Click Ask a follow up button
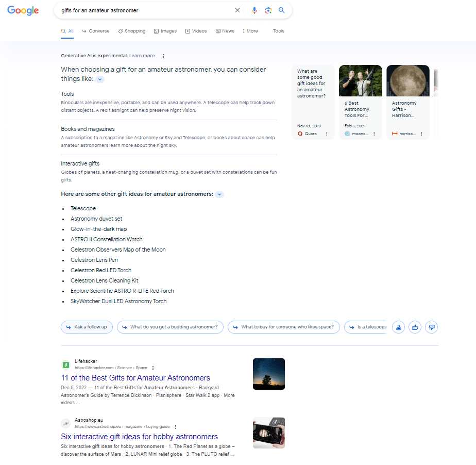The height and width of the screenshot is (465, 476). click(87, 327)
